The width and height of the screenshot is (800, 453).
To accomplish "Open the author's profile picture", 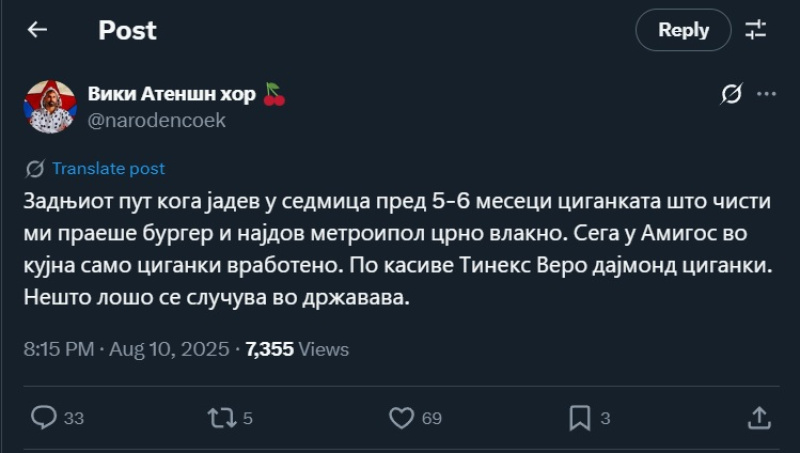I will [50, 107].
